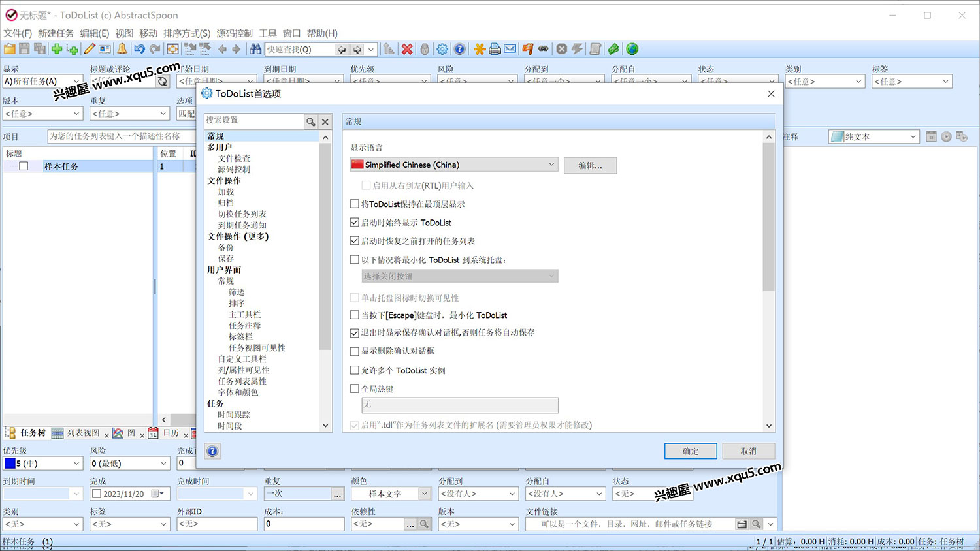Enable the 全局热键 checkbox
This screenshot has width=980, height=551.
coord(355,388)
